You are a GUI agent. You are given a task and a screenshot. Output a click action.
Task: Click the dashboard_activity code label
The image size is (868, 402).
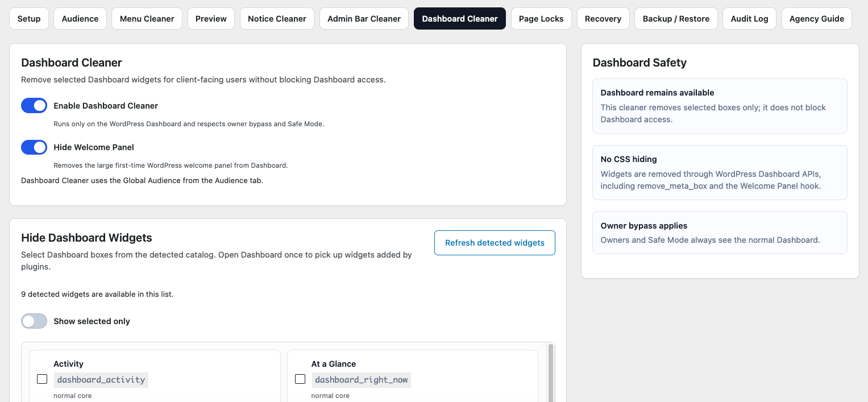pyautogui.click(x=101, y=380)
